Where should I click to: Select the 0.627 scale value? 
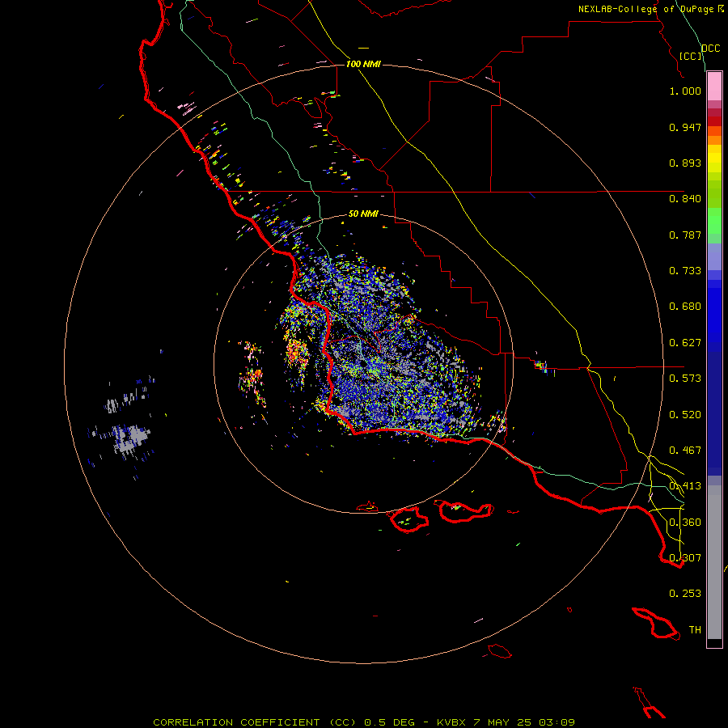(x=685, y=343)
